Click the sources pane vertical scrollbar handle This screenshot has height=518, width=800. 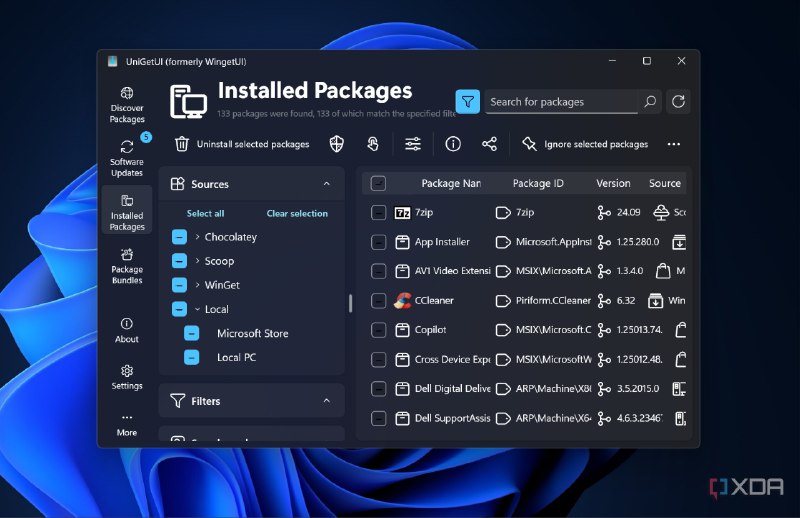[x=350, y=303]
